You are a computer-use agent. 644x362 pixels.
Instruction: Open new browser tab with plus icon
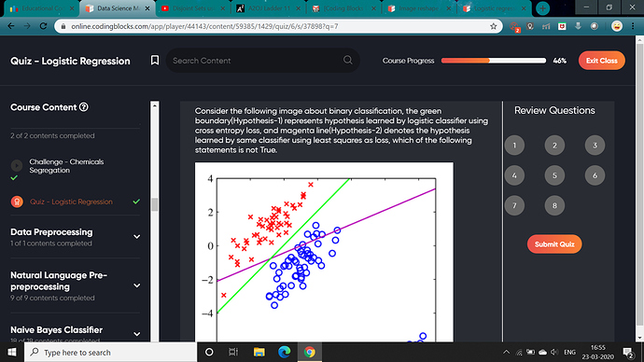pyautogui.click(x=542, y=8)
